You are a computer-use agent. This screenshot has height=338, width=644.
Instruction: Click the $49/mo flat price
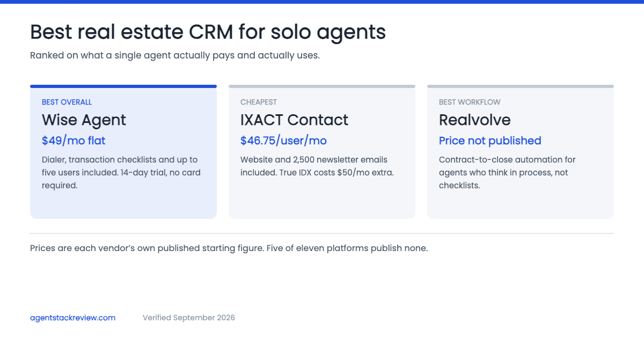click(74, 141)
